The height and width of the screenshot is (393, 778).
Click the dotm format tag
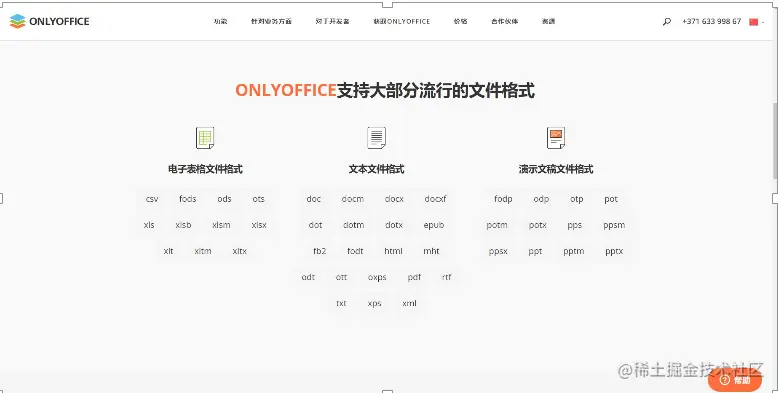pyautogui.click(x=354, y=225)
